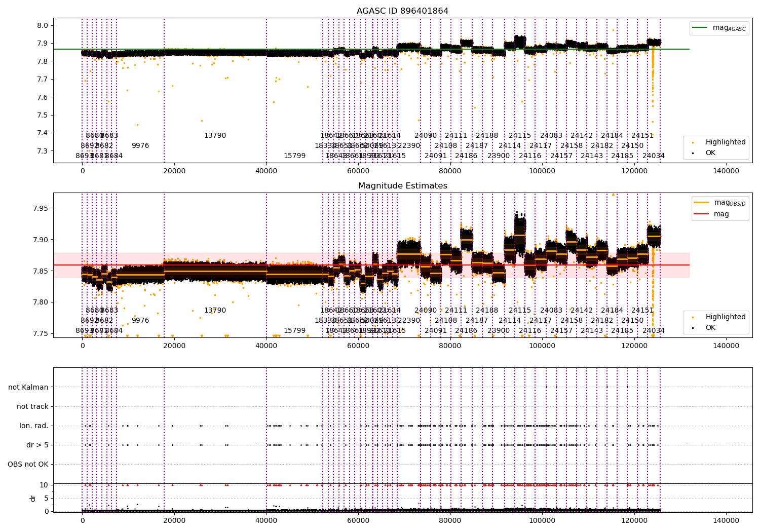
Task: Click the 'AGASC ID 896401864' plot title
Action: coord(402,11)
